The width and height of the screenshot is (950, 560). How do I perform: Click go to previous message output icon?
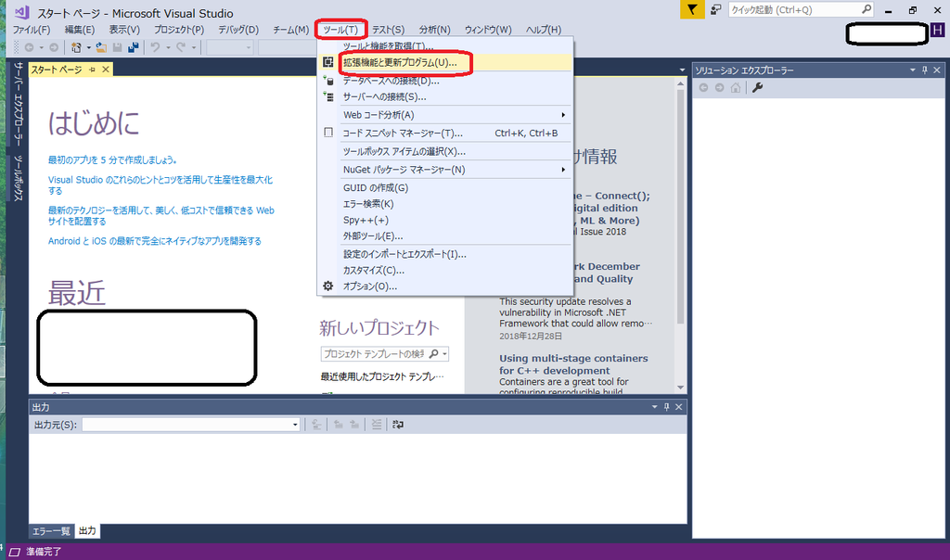(338, 425)
